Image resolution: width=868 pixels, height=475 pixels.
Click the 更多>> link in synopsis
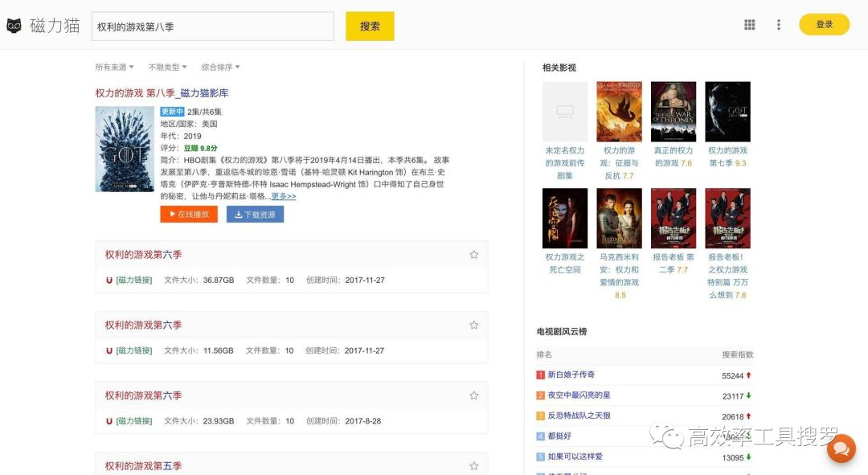coord(284,196)
